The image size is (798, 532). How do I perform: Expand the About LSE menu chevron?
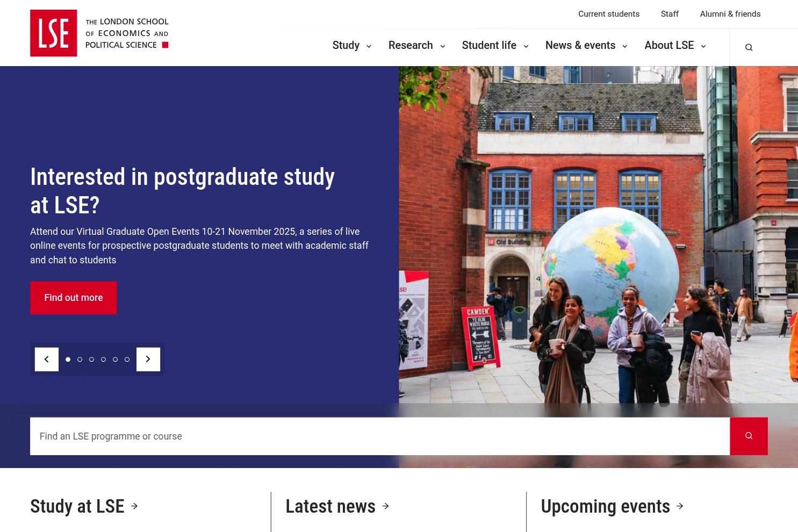pyautogui.click(x=703, y=46)
